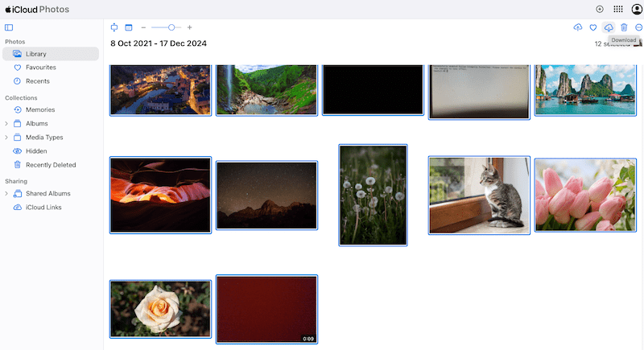
Task: Toggle the sidebar visibility
Action: pos(9,27)
